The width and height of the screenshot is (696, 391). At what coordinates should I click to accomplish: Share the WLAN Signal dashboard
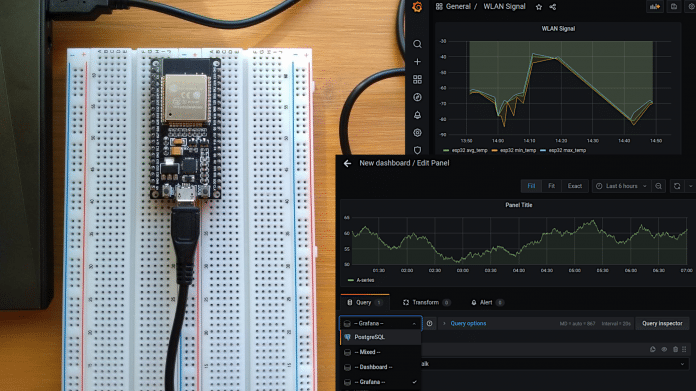(553, 7)
